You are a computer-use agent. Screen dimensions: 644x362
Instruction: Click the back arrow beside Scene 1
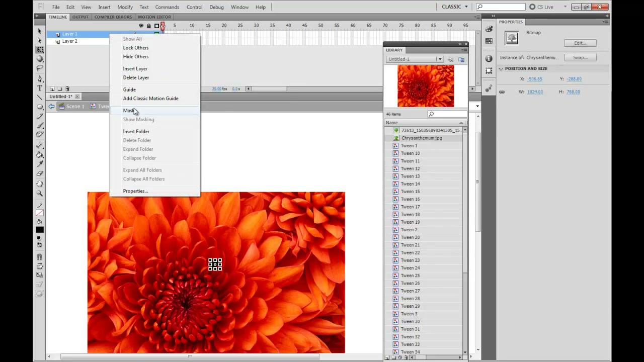click(52, 106)
